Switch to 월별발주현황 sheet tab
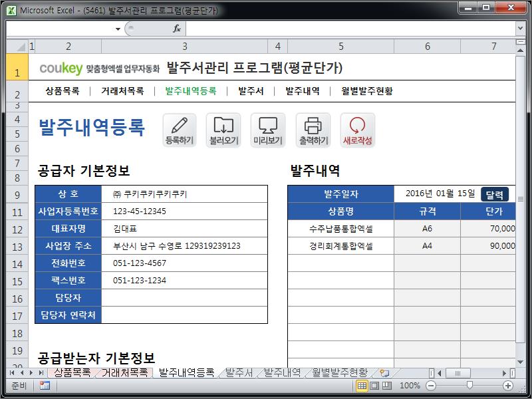 [x=340, y=372]
